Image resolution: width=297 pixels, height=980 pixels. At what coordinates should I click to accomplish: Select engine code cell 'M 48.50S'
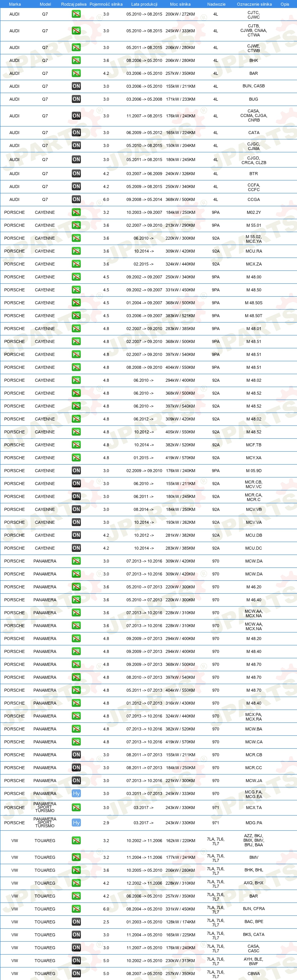(x=254, y=303)
